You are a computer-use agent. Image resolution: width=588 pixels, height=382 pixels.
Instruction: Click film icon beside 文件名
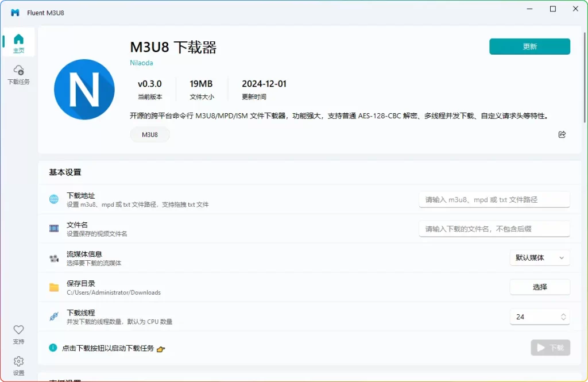pyautogui.click(x=54, y=229)
